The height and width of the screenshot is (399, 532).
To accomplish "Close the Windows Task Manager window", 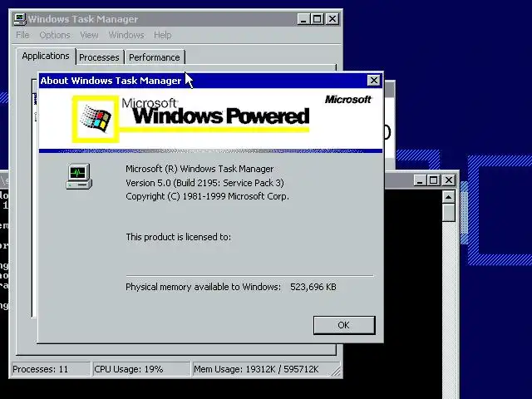I will tap(332, 19).
